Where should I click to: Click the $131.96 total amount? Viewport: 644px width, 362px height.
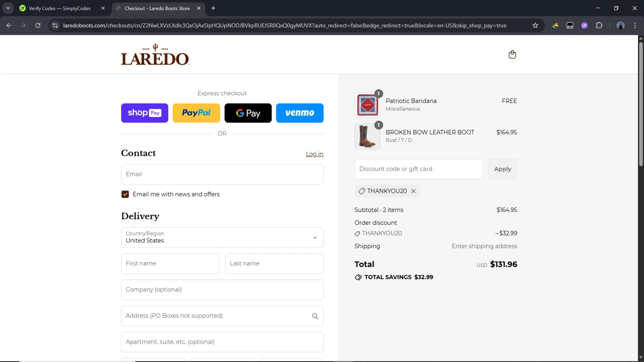point(504,264)
